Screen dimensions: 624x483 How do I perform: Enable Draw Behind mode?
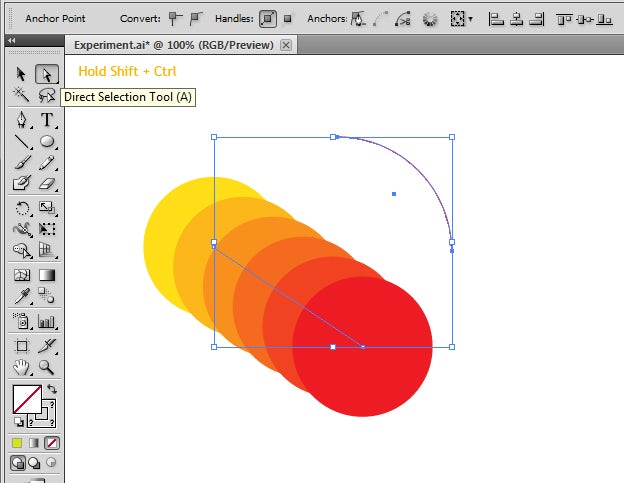[x=34, y=463]
